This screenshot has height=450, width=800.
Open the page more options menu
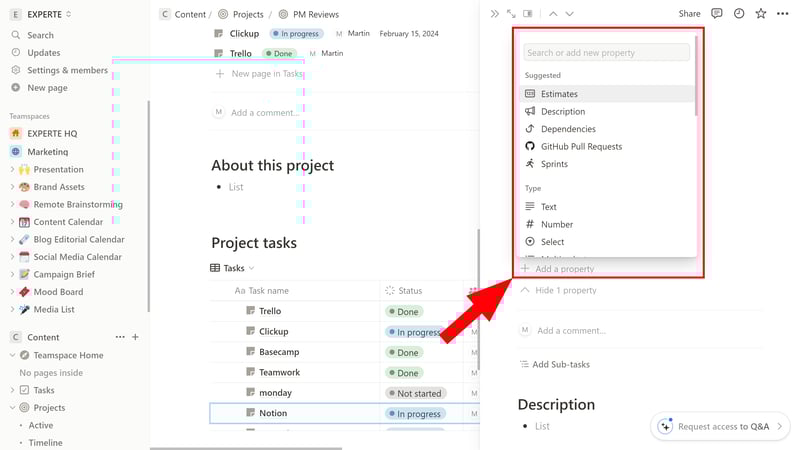783,14
